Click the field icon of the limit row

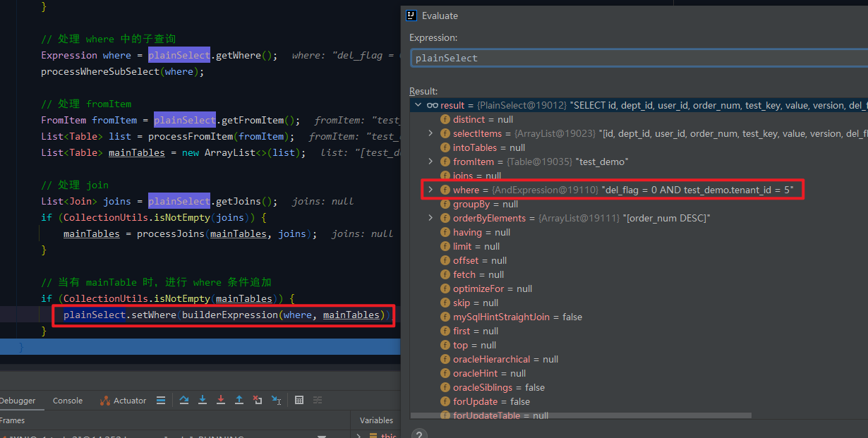[445, 246]
